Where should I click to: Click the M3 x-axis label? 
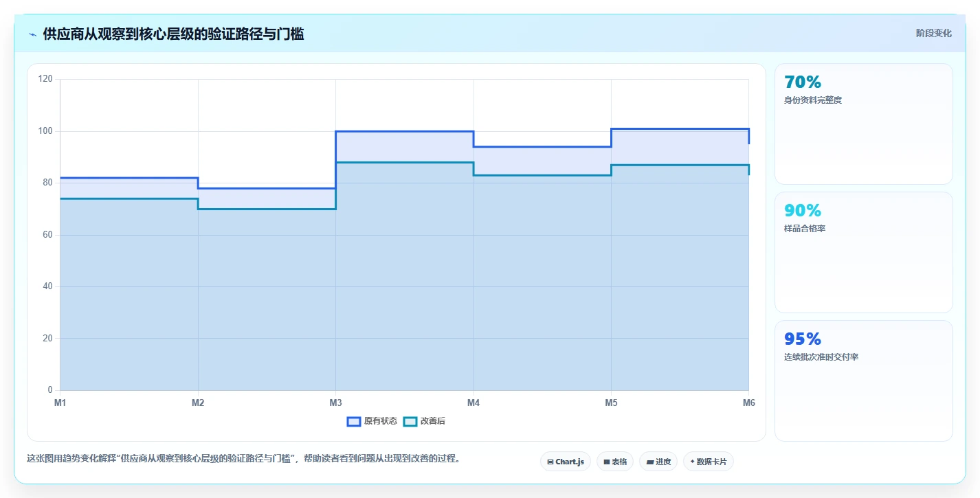335,403
